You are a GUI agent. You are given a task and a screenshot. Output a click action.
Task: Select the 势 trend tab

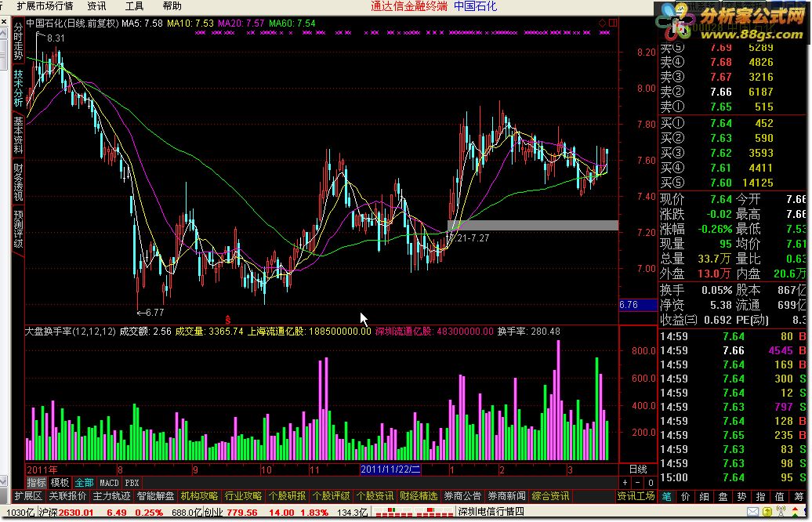[x=741, y=497]
